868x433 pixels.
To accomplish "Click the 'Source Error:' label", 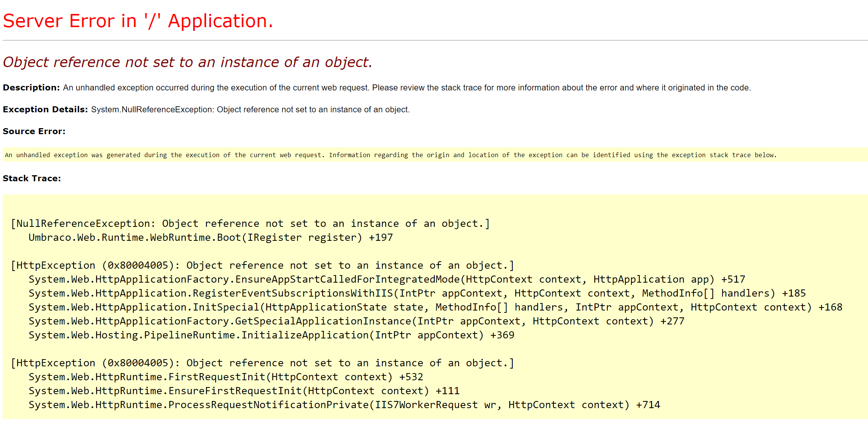I will pos(34,131).
